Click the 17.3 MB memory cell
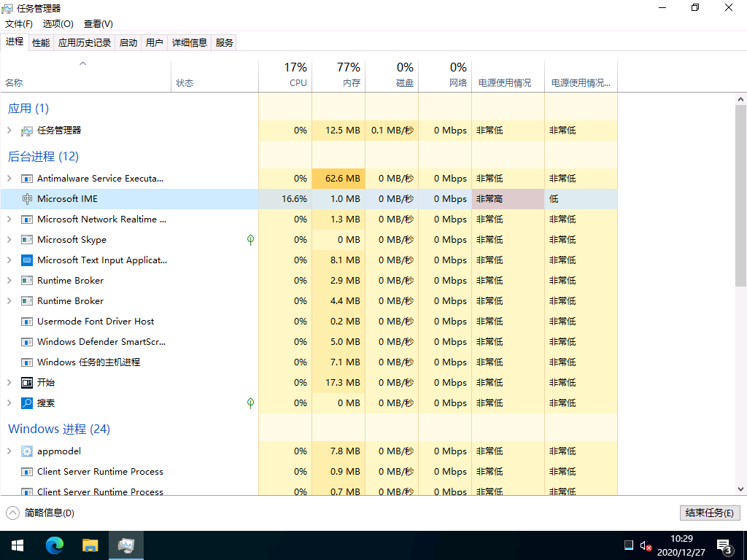The height and width of the screenshot is (560, 747). 338,383
